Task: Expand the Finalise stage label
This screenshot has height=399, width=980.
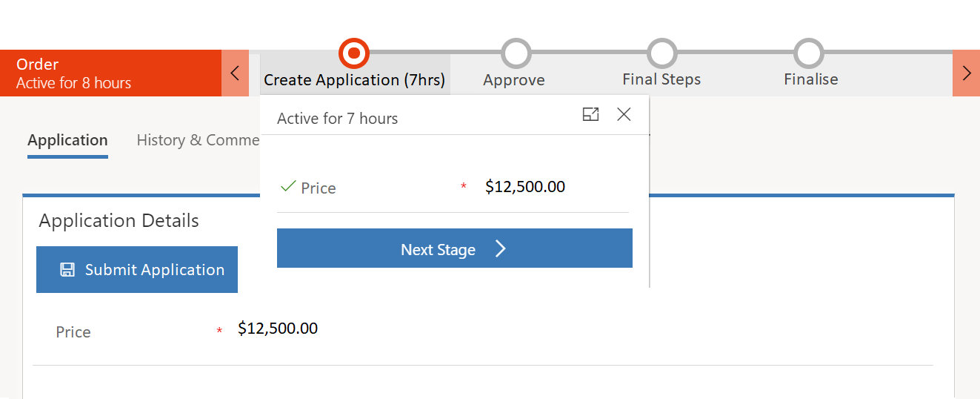Action: (811, 79)
